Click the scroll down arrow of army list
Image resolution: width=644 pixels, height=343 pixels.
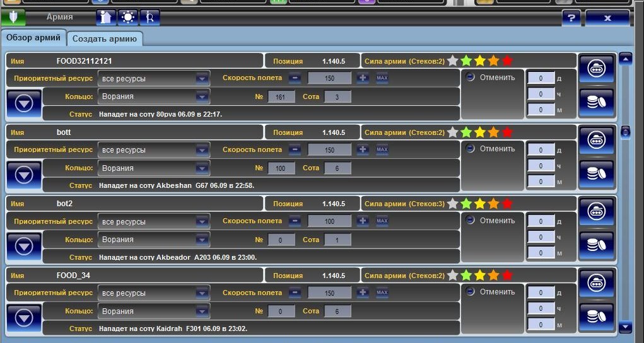point(625,327)
